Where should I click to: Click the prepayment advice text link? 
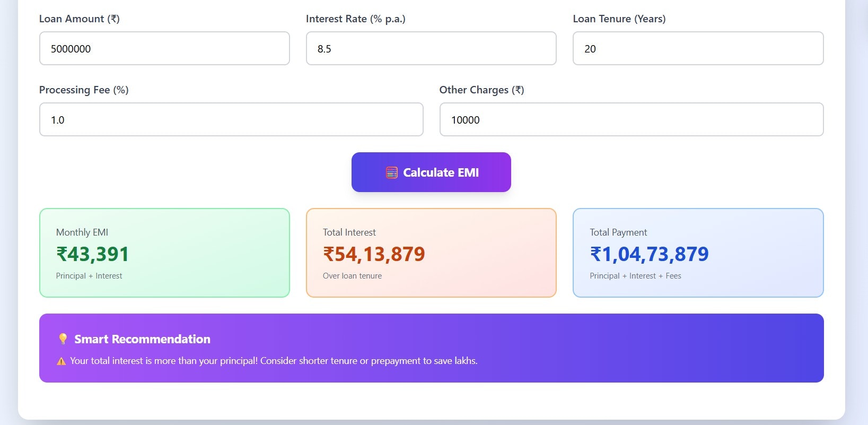(x=274, y=361)
